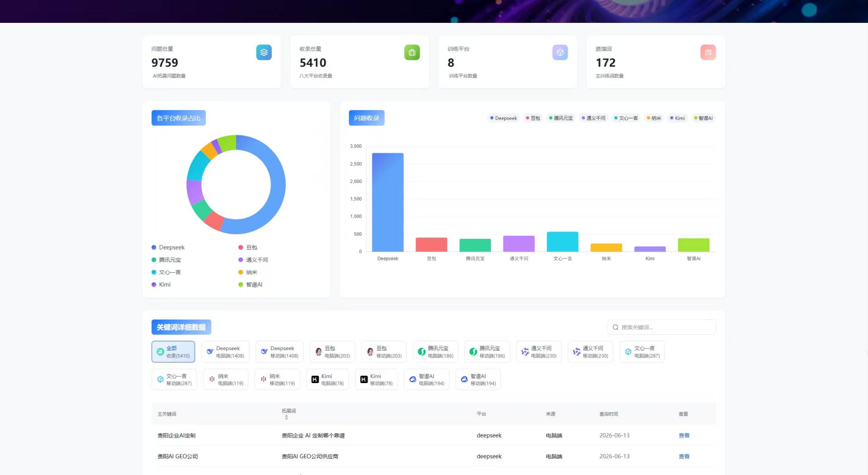The height and width of the screenshot is (475, 868).
Task: Open 查看 link for 贵阳AI GEO公司 row
Action: point(684,457)
